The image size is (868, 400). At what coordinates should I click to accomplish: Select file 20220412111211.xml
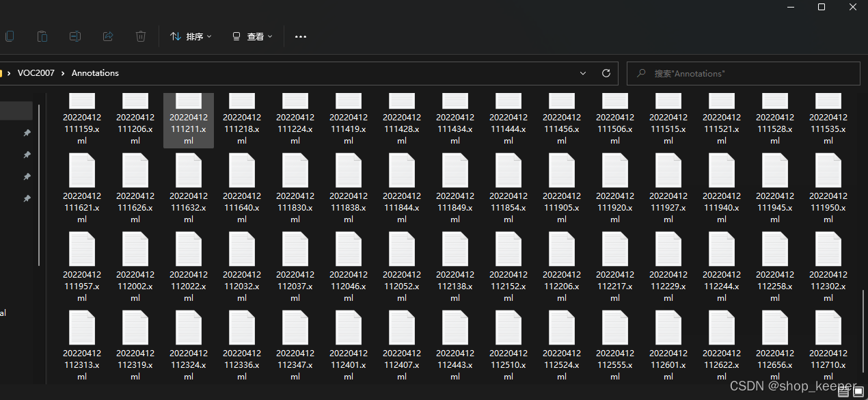pyautogui.click(x=189, y=120)
